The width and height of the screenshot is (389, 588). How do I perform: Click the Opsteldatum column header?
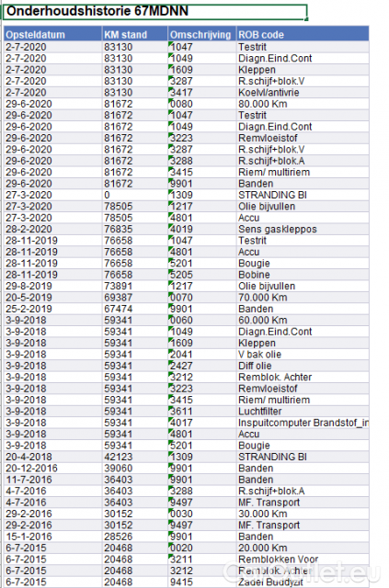[x=53, y=35]
